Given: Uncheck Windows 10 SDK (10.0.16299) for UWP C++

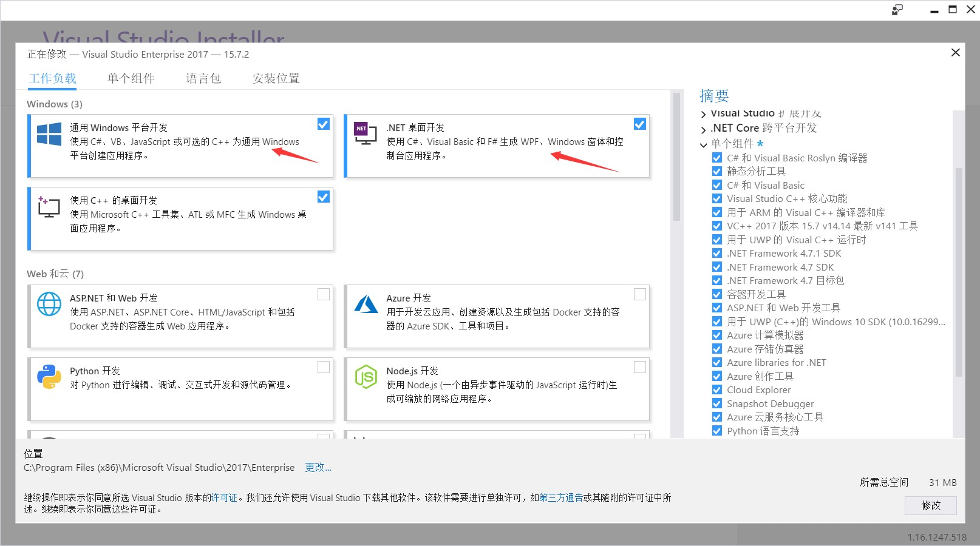Looking at the screenshot, I should [x=717, y=322].
